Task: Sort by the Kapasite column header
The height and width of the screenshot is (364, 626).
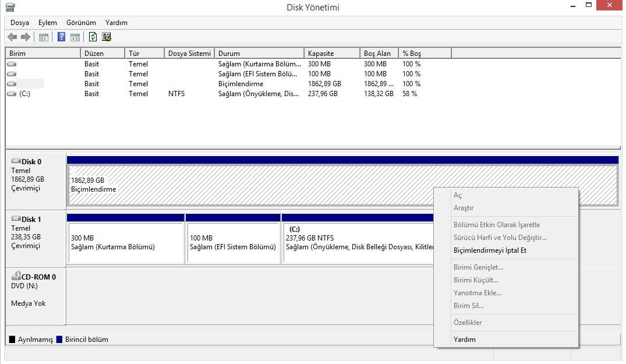Action: point(332,53)
